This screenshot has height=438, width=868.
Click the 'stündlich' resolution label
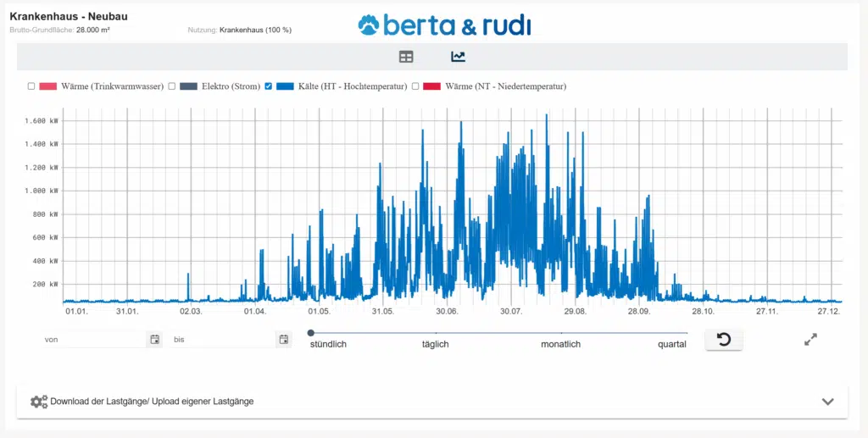point(328,344)
